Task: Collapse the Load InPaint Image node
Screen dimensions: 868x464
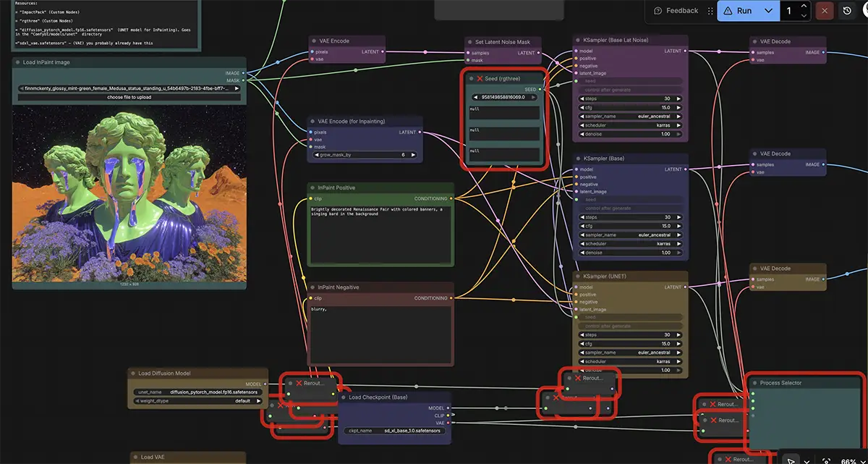Action: [18, 62]
